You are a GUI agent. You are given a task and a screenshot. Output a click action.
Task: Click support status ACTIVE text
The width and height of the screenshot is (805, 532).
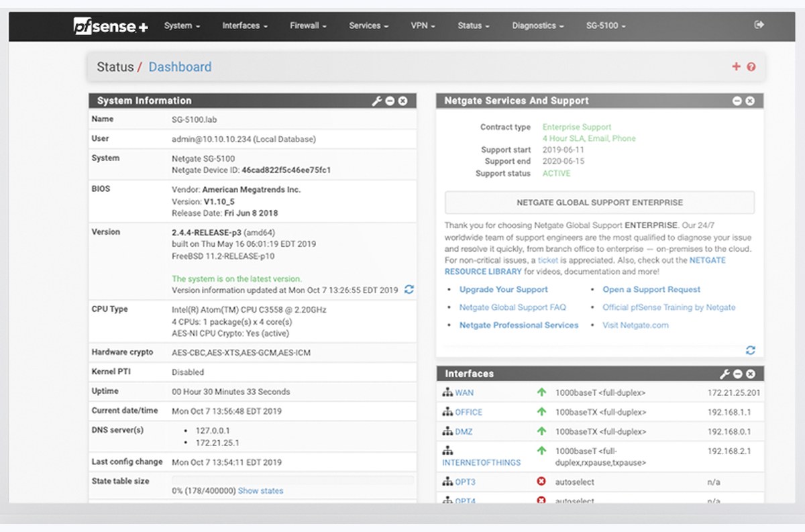[557, 174]
